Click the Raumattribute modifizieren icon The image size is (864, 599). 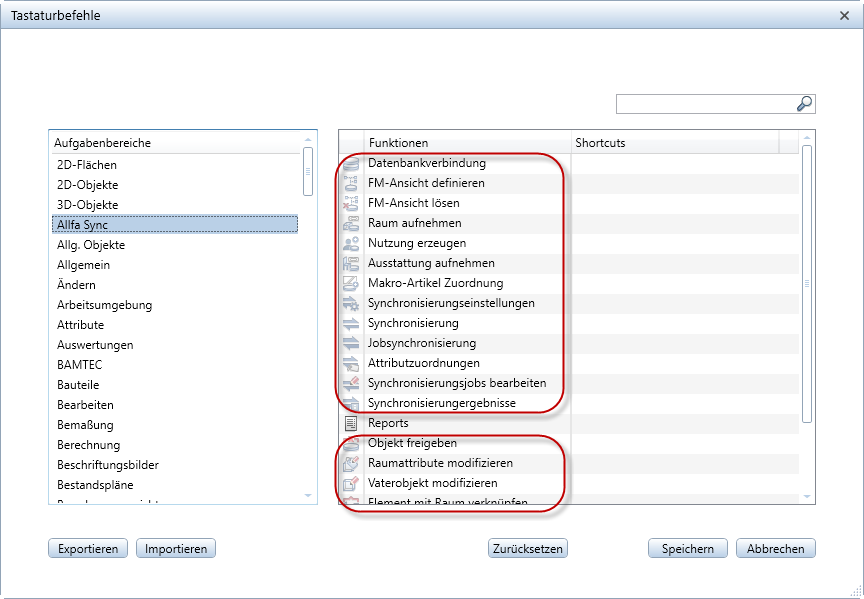click(x=351, y=464)
